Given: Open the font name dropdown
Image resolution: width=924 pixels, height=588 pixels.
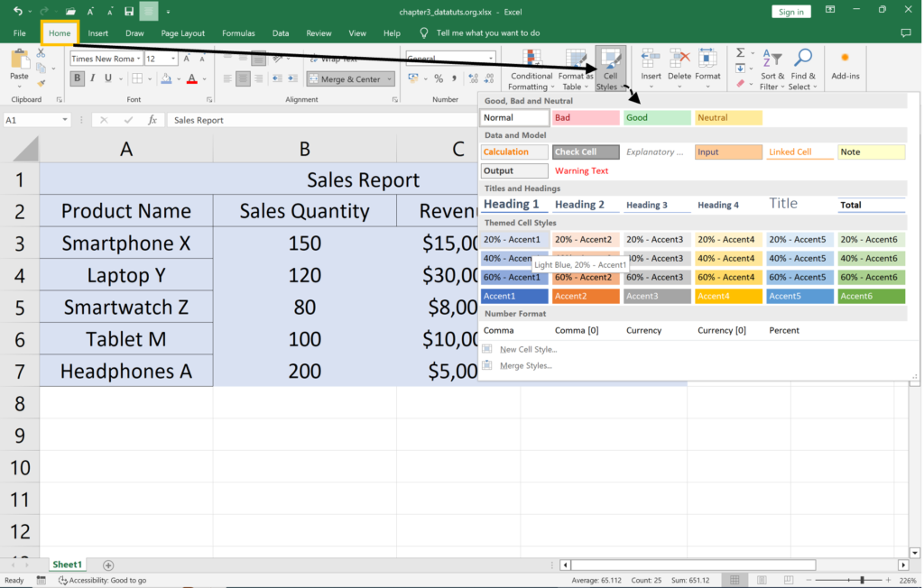Looking at the screenshot, I should point(138,59).
